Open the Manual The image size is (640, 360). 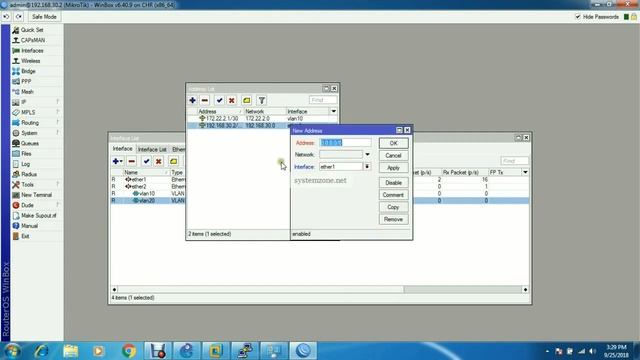[x=29, y=226]
